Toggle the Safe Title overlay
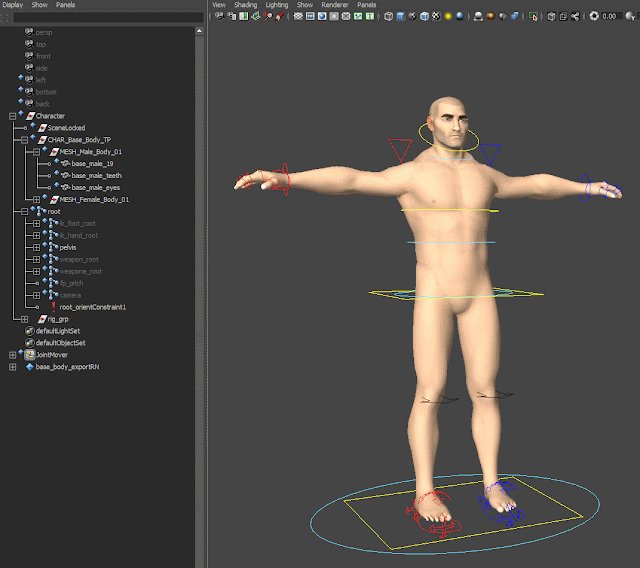640x568 pixels. [370, 16]
